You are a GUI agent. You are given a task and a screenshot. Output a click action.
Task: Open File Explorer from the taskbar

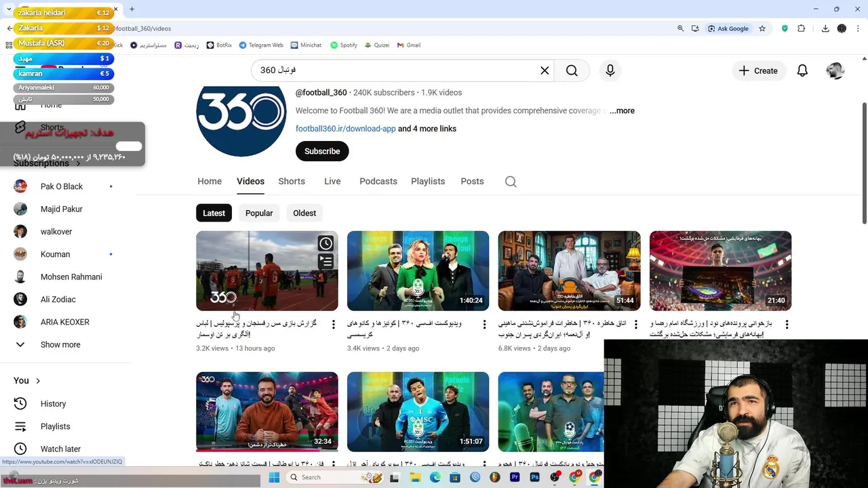[415, 478]
